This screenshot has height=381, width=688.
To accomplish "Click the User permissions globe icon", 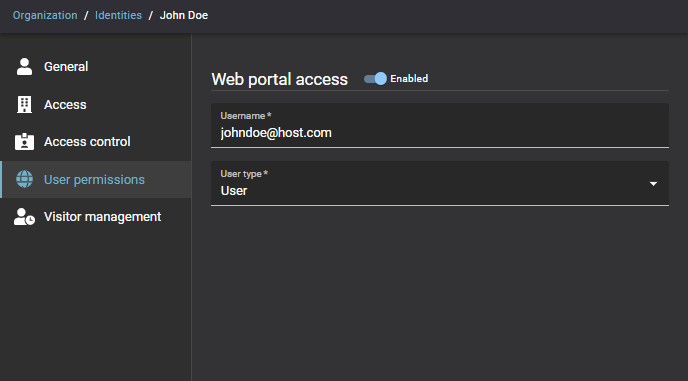I will coord(24,180).
